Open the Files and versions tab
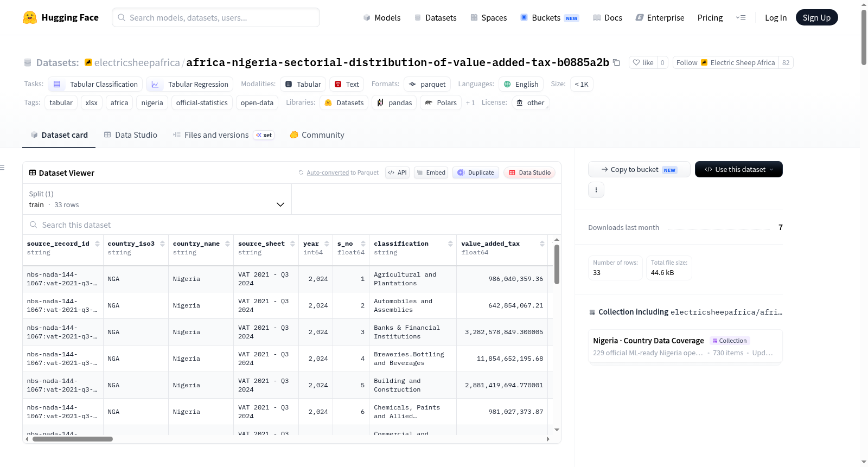 (x=224, y=135)
